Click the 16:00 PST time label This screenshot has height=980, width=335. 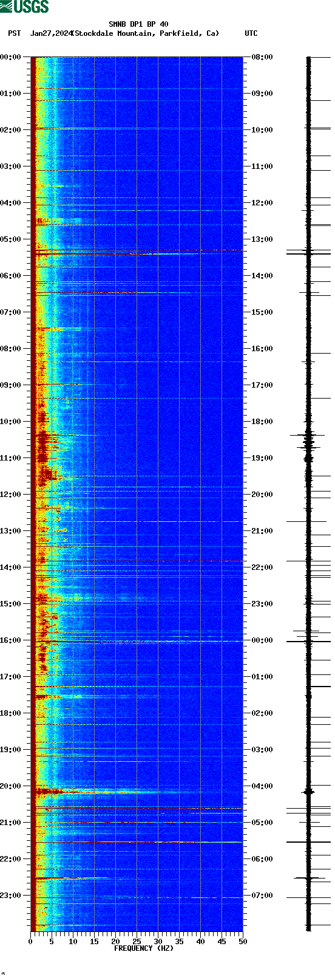(10, 640)
